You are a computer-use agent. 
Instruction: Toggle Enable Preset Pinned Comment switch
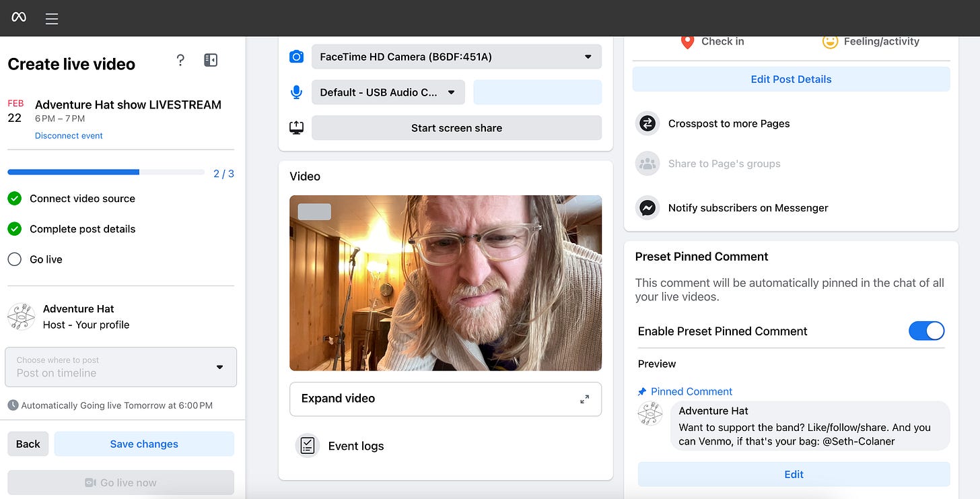click(926, 331)
